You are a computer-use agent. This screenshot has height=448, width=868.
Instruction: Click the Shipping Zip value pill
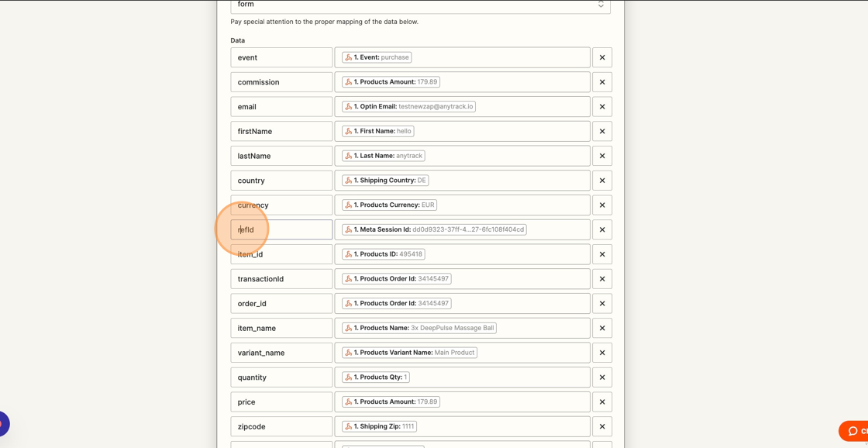point(379,426)
